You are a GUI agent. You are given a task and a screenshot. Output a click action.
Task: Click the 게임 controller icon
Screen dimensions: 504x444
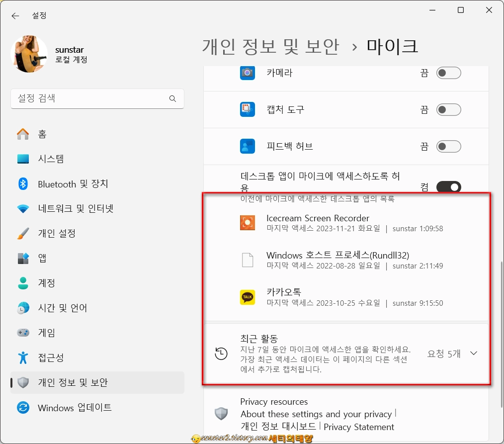tap(22, 333)
